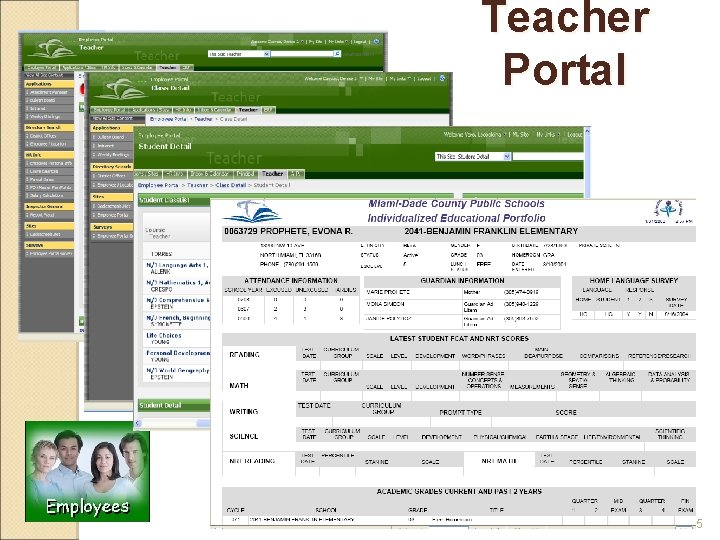Click My Site in the Teacher window header
The height and width of the screenshot is (540, 720).
(315, 42)
